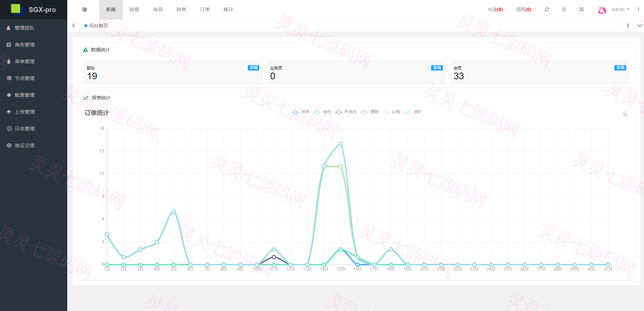Toggle 认购 series in chart legend
Screen dimensions: 644x311
(391, 112)
